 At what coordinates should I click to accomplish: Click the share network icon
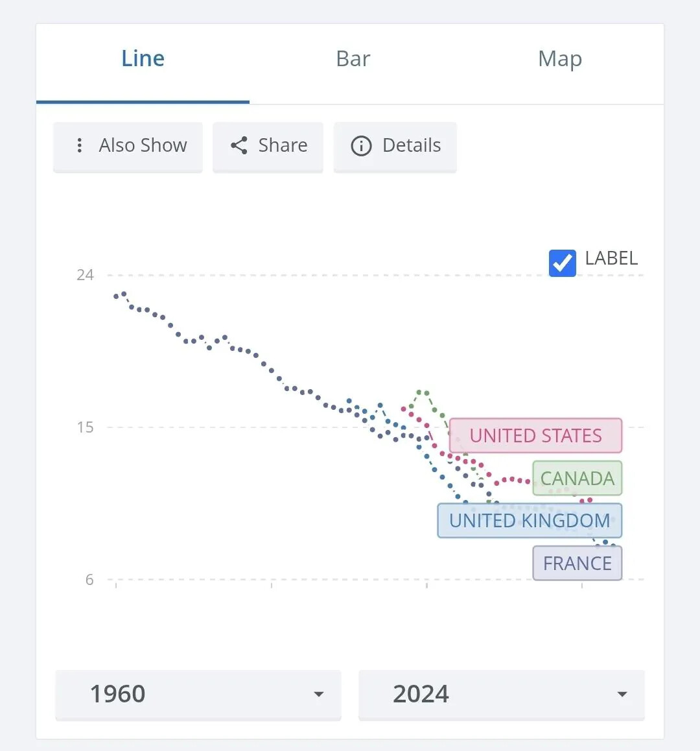pos(239,145)
